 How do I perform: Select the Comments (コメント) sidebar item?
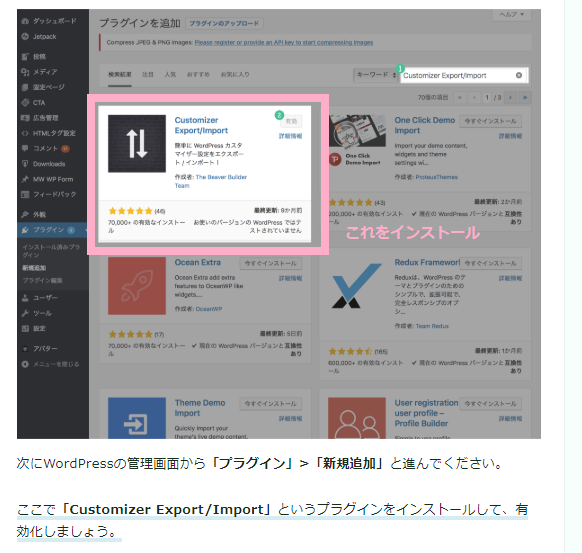point(45,148)
